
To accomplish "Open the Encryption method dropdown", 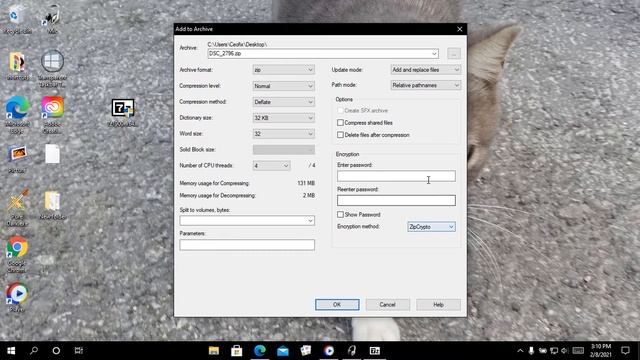I will tap(431, 227).
